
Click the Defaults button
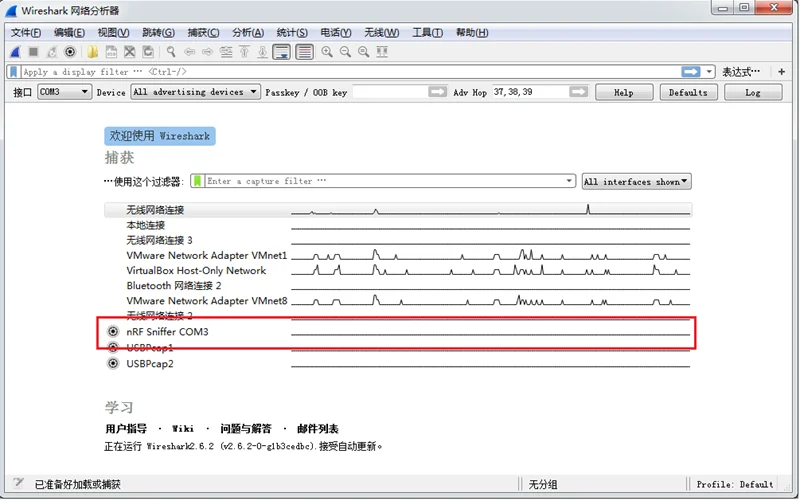[688, 92]
